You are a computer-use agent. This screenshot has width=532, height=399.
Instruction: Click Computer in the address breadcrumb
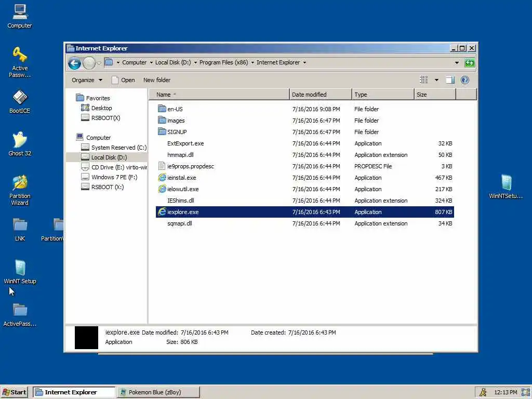tap(135, 62)
